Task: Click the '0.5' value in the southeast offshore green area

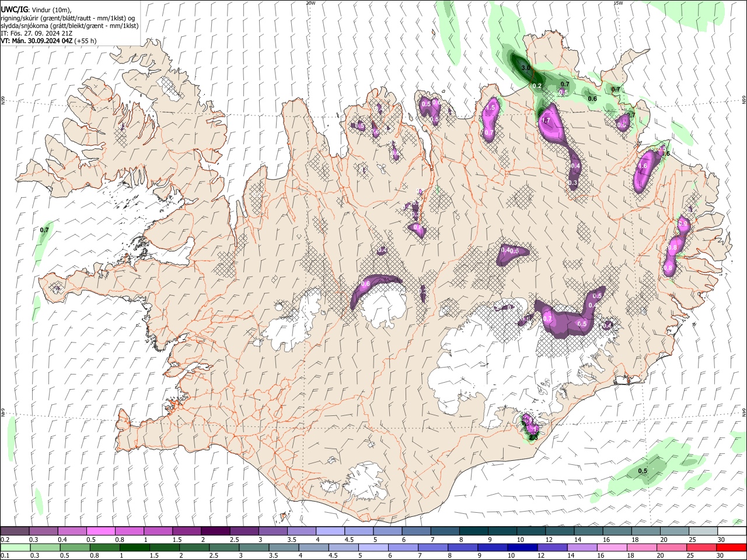Action: 643,471
